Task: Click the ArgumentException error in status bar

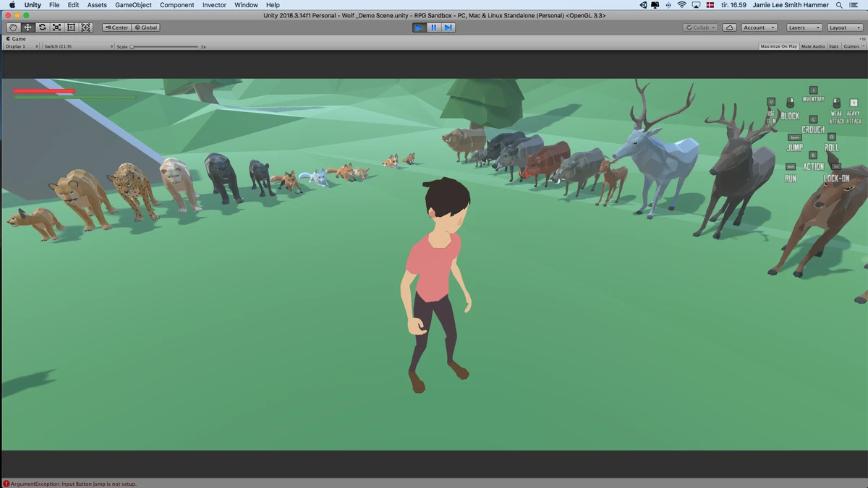Action: pos(73,484)
